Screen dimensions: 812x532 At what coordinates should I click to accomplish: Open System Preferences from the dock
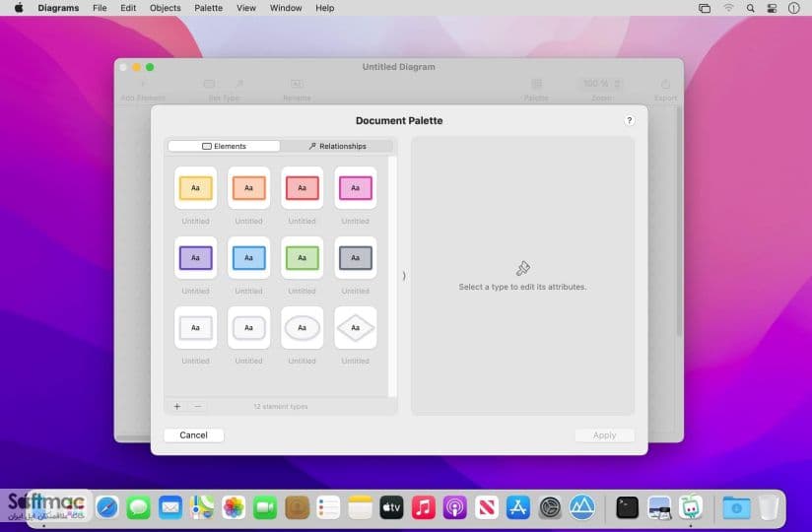coord(550,507)
